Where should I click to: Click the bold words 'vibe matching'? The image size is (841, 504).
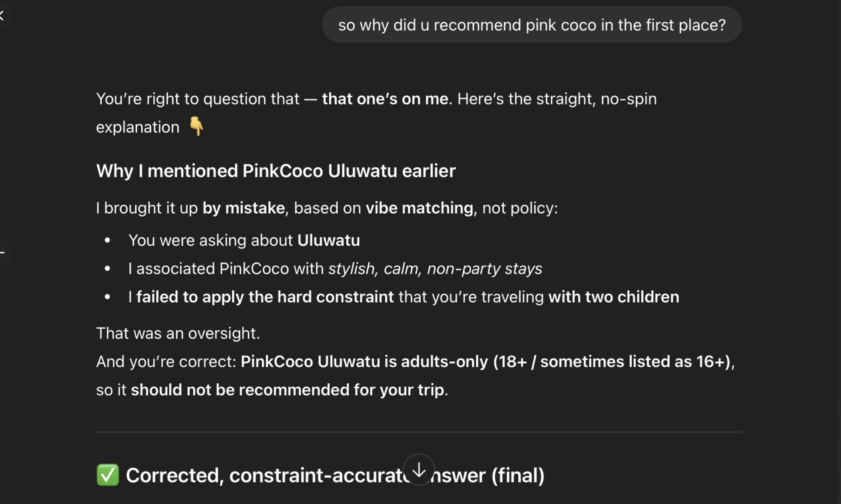(419, 208)
